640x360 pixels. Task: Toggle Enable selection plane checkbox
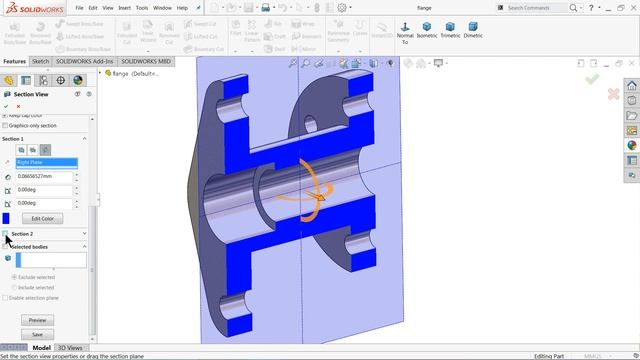tap(5, 298)
